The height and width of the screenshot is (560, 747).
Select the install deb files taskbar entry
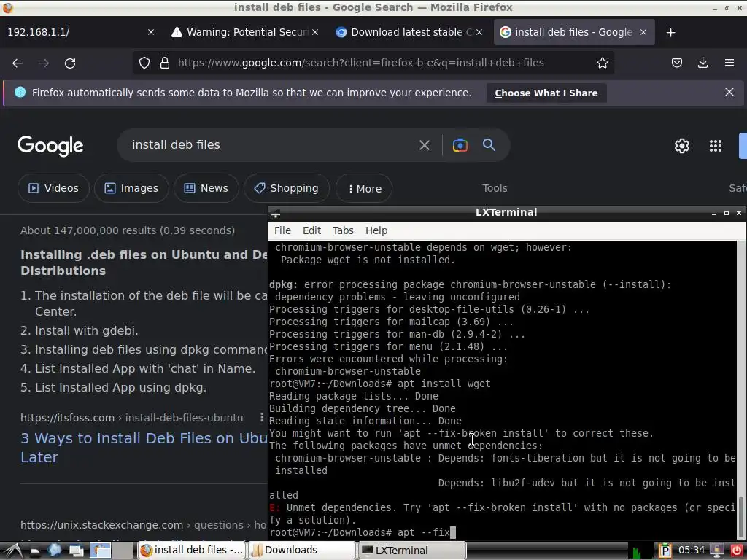coord(192,551)
